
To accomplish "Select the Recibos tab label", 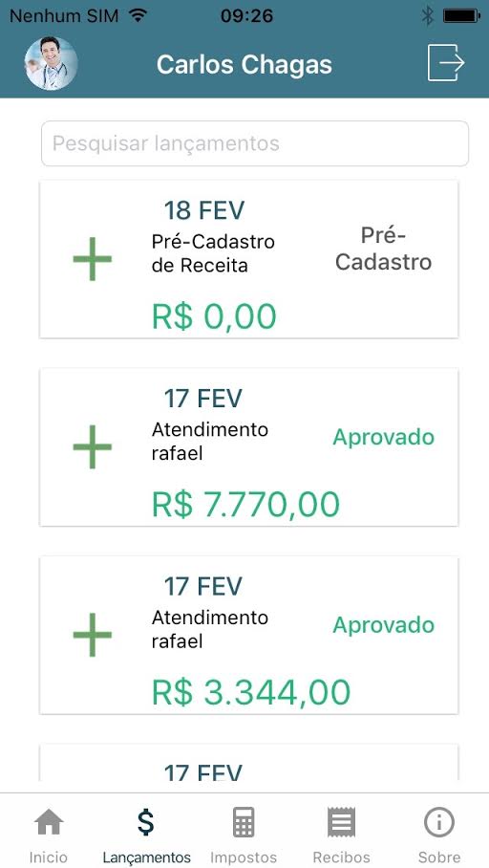I will tap(341, 857).
